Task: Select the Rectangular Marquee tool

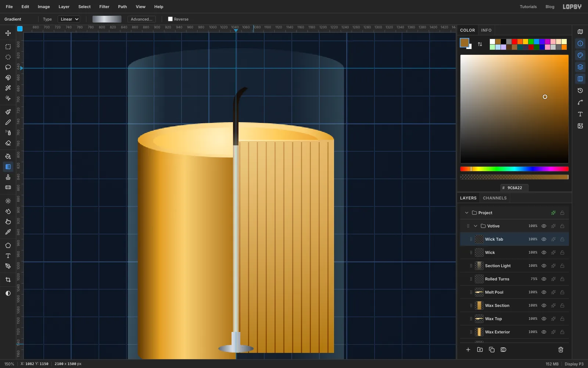Action: click(8, 47)
